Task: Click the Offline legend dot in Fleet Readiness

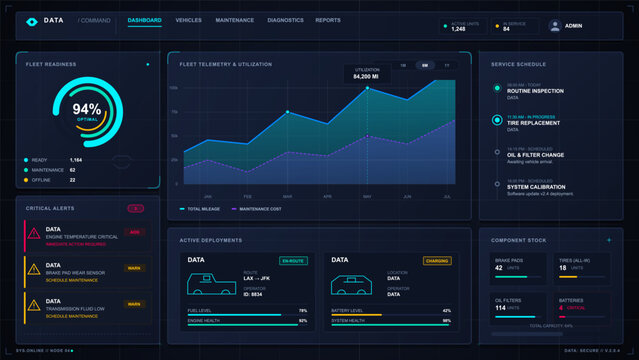Action: pyautogui.click(x=26, y=180)
